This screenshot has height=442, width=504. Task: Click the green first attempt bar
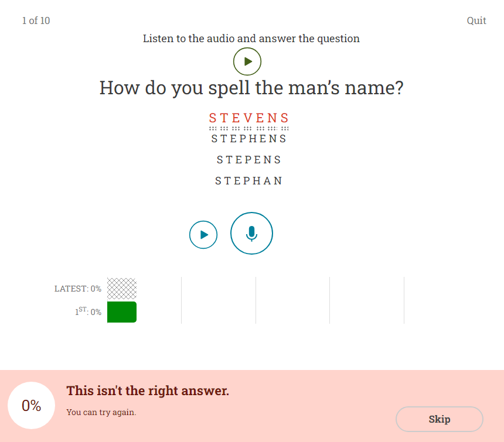[x=122, y=312]
